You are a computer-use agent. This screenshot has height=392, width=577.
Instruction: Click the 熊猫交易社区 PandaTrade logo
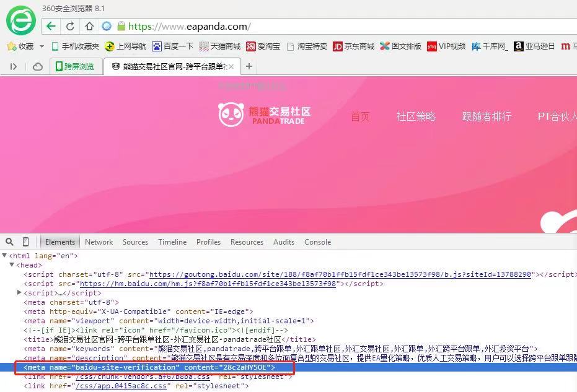click(x=265, y=115)
